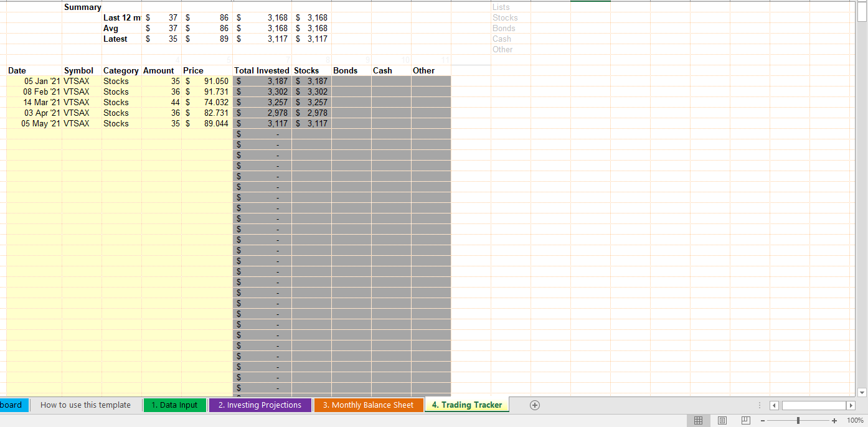868x427 pixels.
Task: Select the Latest summary label cell
Action: 116,39
